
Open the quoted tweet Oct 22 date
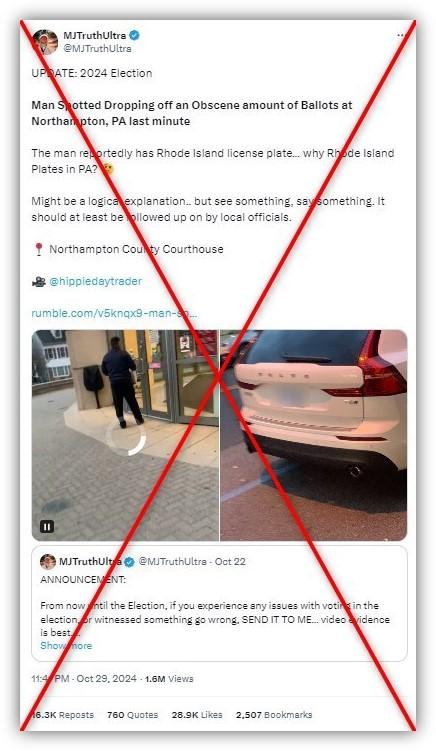point(230,561)
